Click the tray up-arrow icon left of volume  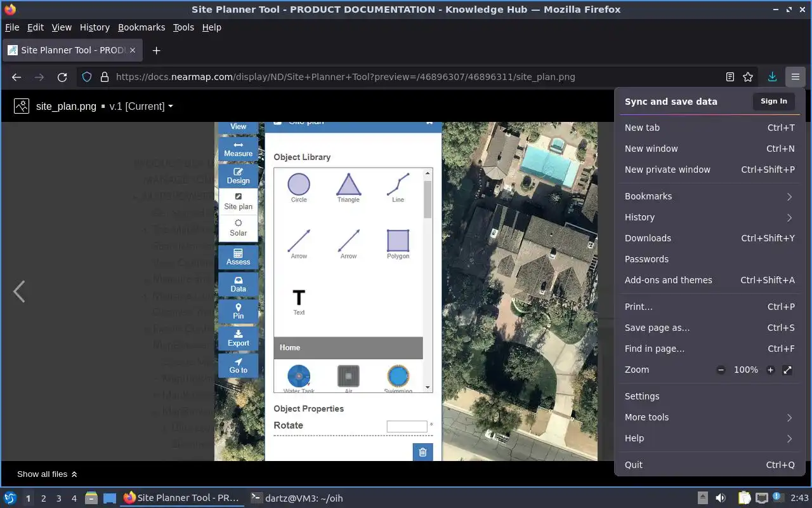pos(703,498)
